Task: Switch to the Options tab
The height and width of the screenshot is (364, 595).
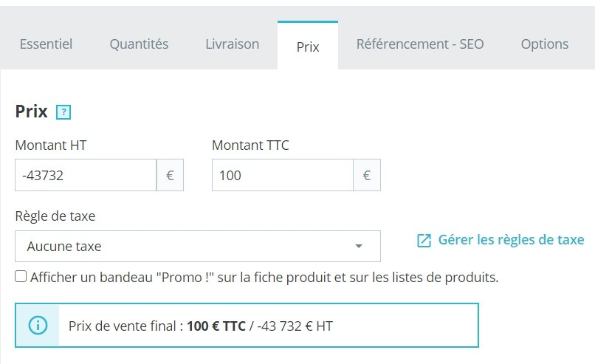Action: pyautogui.click(x=545, y=44)
